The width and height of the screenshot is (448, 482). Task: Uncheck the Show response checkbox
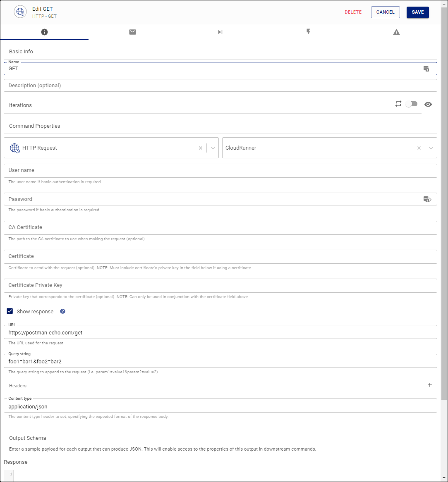[x=10, y=311]
